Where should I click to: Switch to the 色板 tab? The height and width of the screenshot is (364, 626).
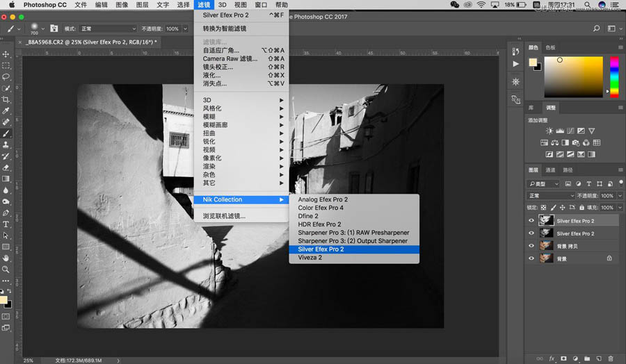(x=551, y=47)
